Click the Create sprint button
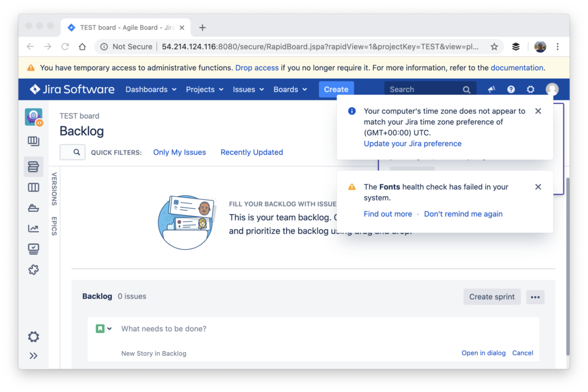 492,297
